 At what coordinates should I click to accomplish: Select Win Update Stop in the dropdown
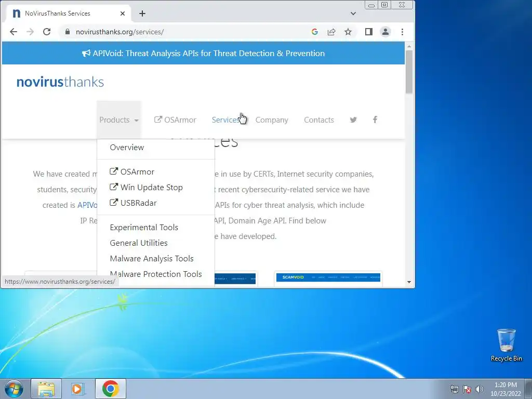tap(146, 187)
